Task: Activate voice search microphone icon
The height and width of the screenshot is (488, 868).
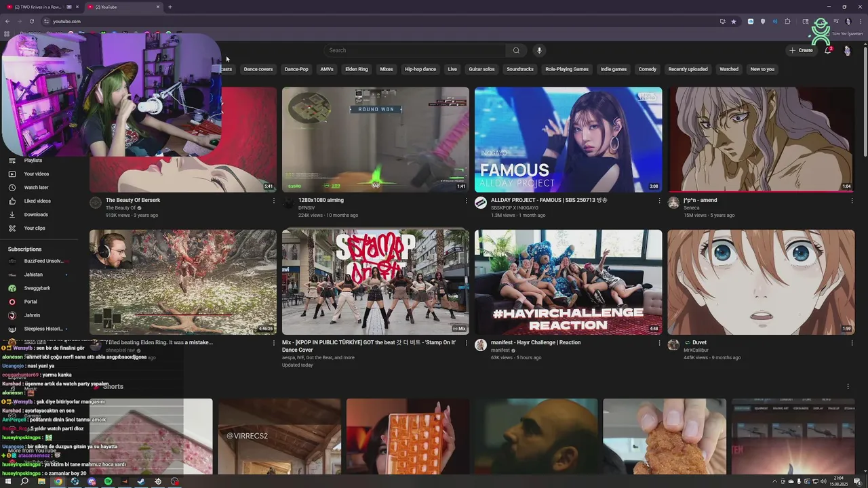Action: pyautogui.click(x=539, y=50)
